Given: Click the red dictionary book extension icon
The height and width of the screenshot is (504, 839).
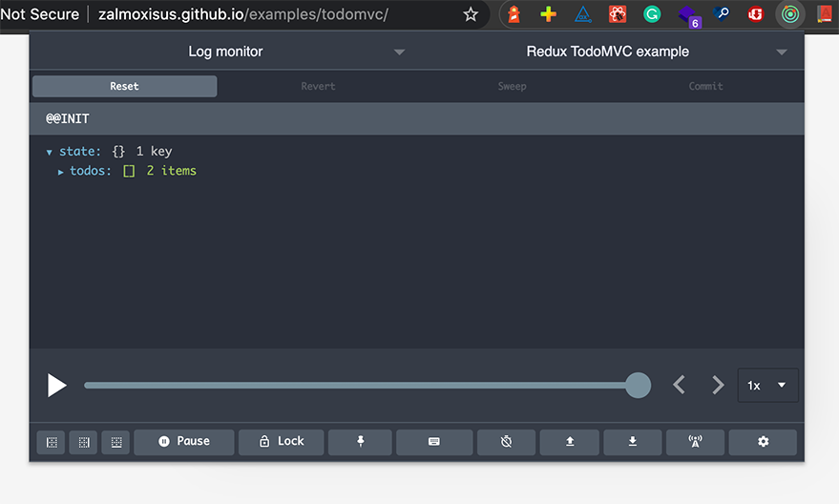Looking at the screenshot, I should [x=824, y=14].
